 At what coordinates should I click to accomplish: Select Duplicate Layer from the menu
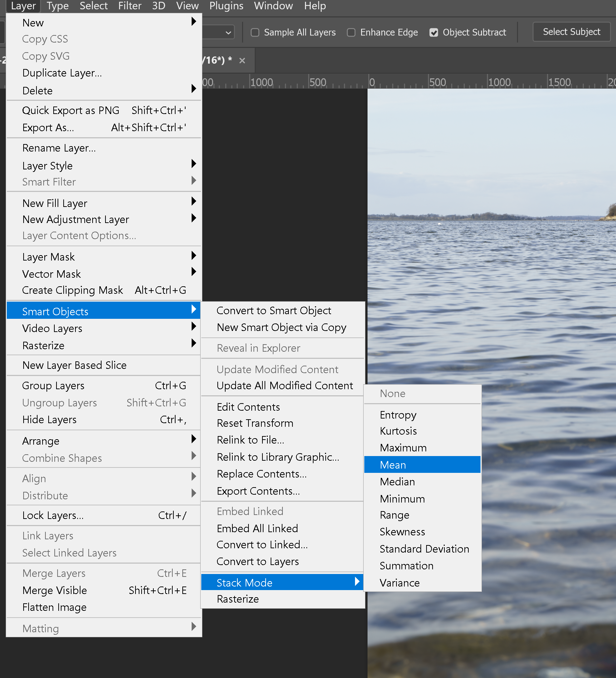point(62,73)
